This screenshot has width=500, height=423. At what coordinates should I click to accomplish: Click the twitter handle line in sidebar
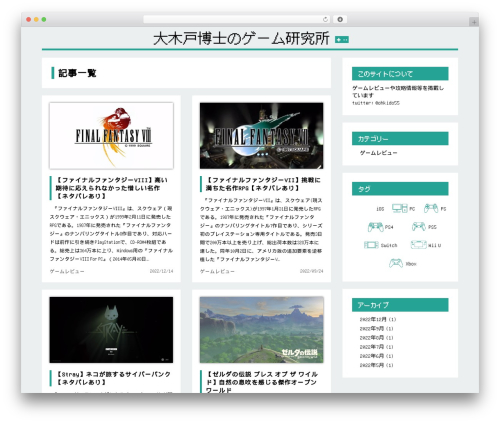376,103
